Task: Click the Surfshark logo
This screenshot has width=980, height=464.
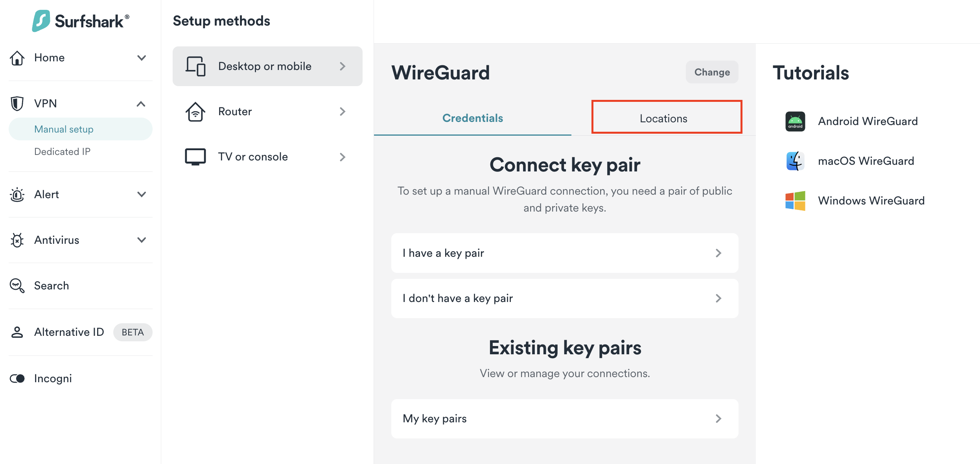Action: coord(80,21)
